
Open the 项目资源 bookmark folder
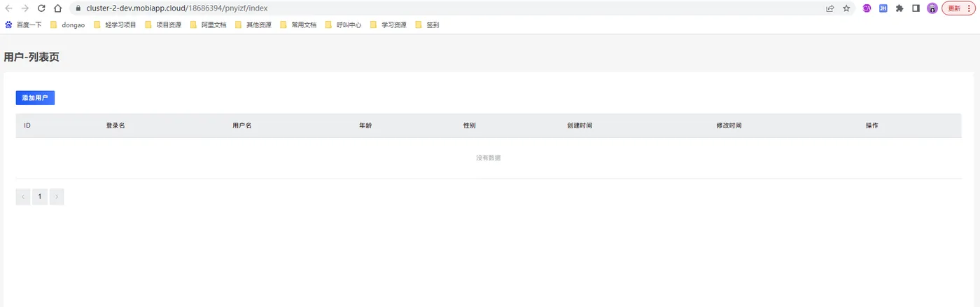point(163,25)
